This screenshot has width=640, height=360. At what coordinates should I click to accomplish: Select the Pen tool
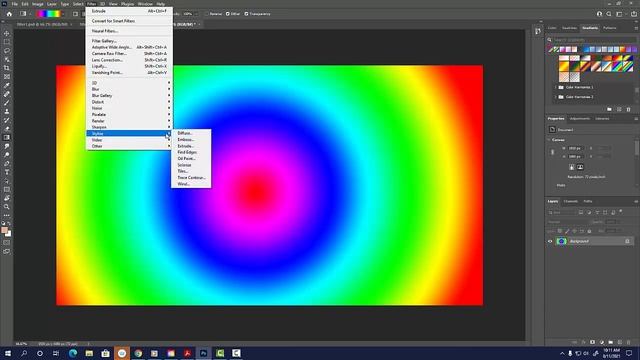[x=7, y=163]
